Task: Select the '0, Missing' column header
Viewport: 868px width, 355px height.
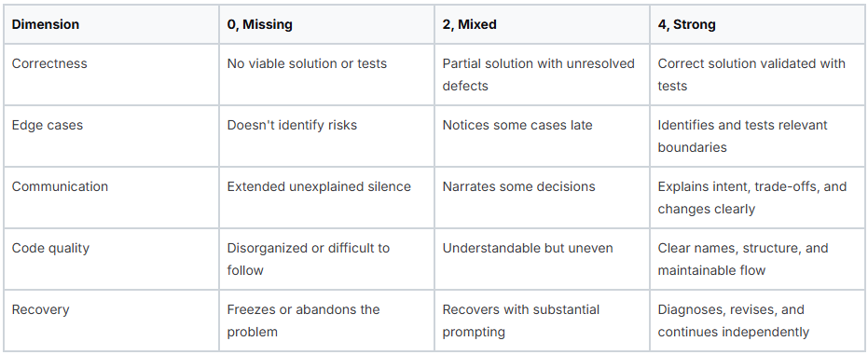Action: coord(326,25)
